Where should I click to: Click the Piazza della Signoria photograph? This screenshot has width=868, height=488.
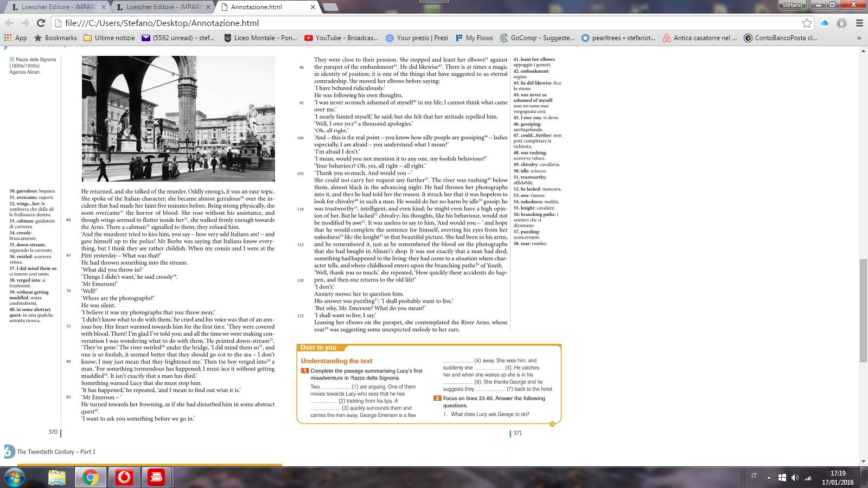(x=178, y=119)
